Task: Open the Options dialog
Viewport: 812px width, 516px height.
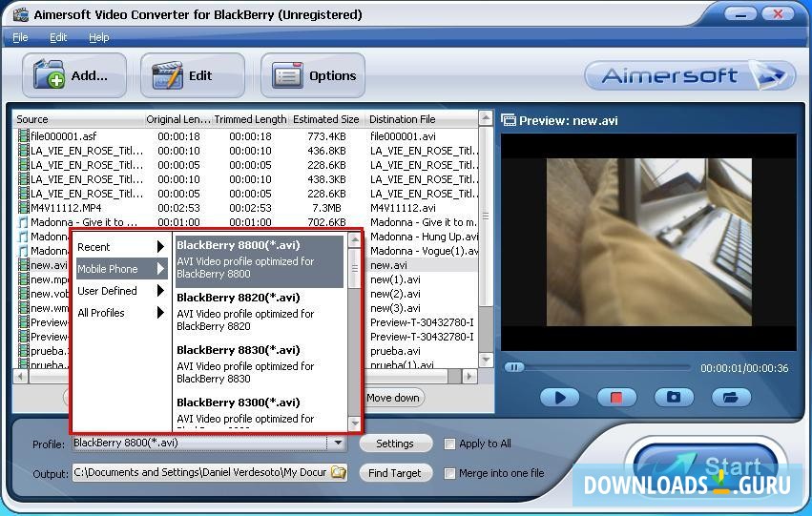Action: point(313,75)
